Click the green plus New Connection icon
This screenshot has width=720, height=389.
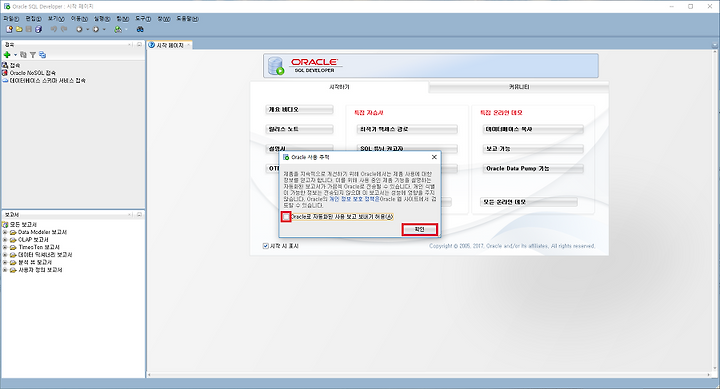[7, 55]
